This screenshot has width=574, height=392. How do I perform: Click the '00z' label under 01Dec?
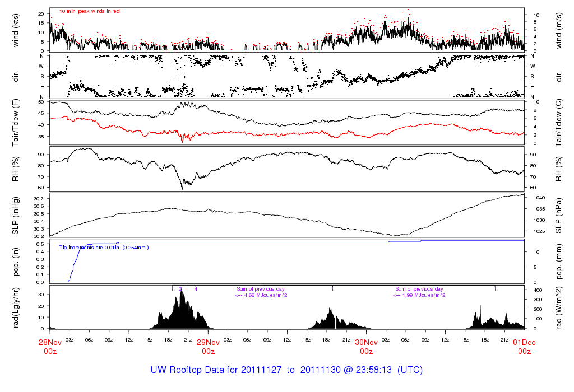point(524,352)
